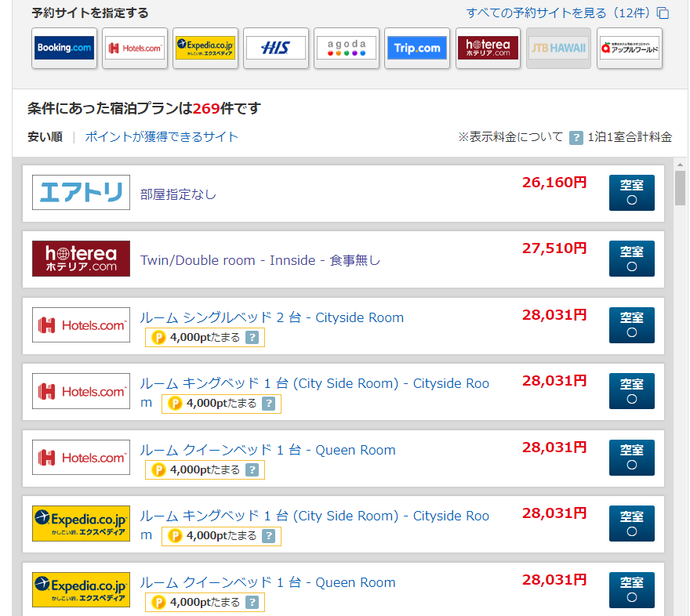Select the Apple World site filter logo
The image size is (690, 616).
[630, 48]
